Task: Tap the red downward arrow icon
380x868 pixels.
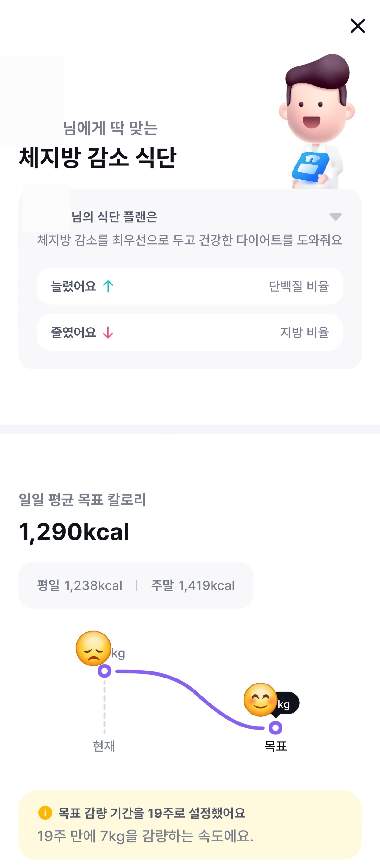Action: tap(108, 333)
